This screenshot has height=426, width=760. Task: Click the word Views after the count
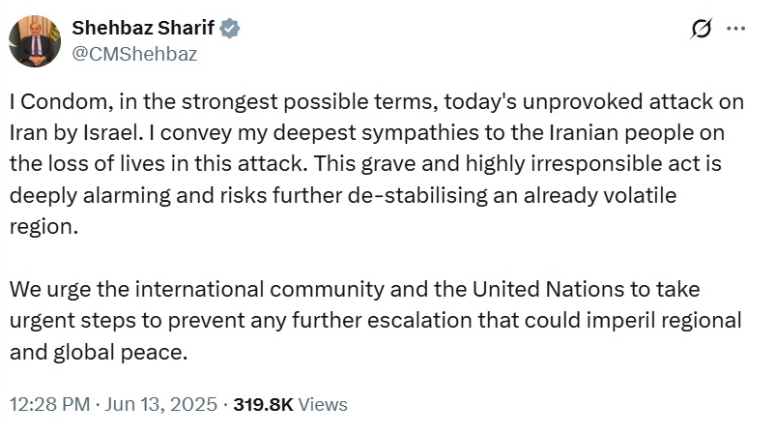point(322,405)
